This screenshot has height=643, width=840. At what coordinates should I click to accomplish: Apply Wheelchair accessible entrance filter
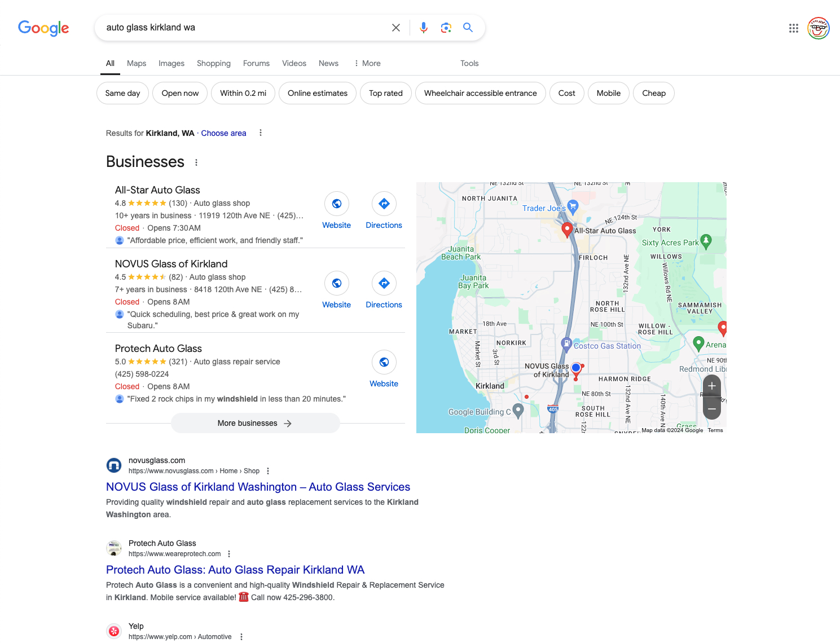coord(481,93)
